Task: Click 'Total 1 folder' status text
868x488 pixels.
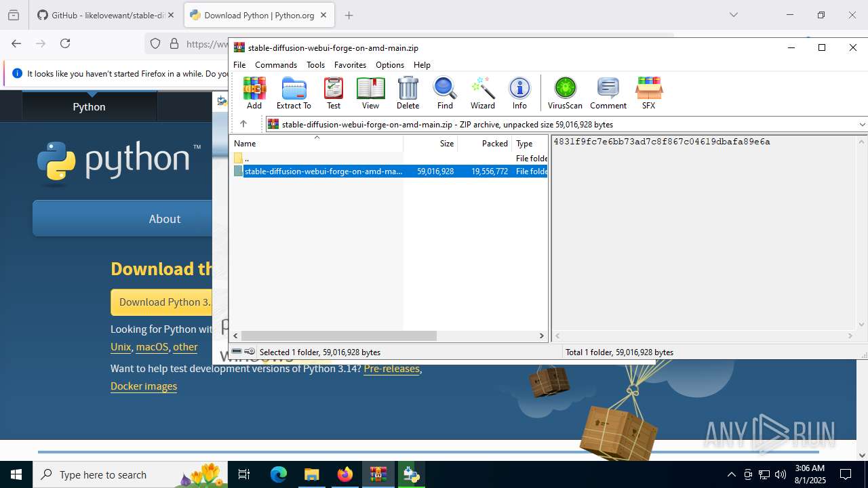Action: 619,352
